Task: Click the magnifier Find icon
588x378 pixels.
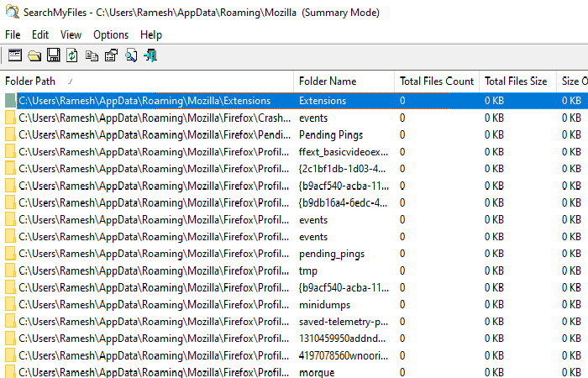Action: tap(131, 55)
